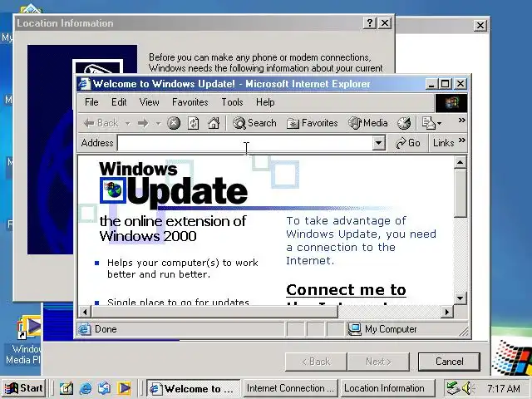
Task: Click the Mail toolbar icon
Action: coord(428,123)
